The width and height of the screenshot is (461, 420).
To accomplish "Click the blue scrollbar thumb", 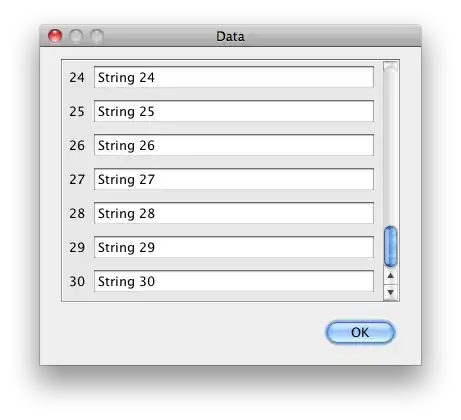I will click(x=390, y=246).
